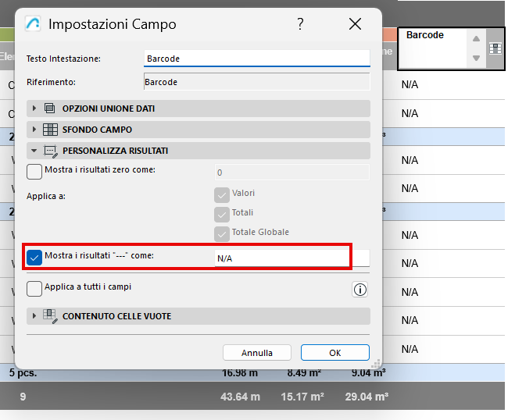515x420 pixels.
Task: Expand the Opzioni Unione Dati panel arrow
Action: click(34, 109)
